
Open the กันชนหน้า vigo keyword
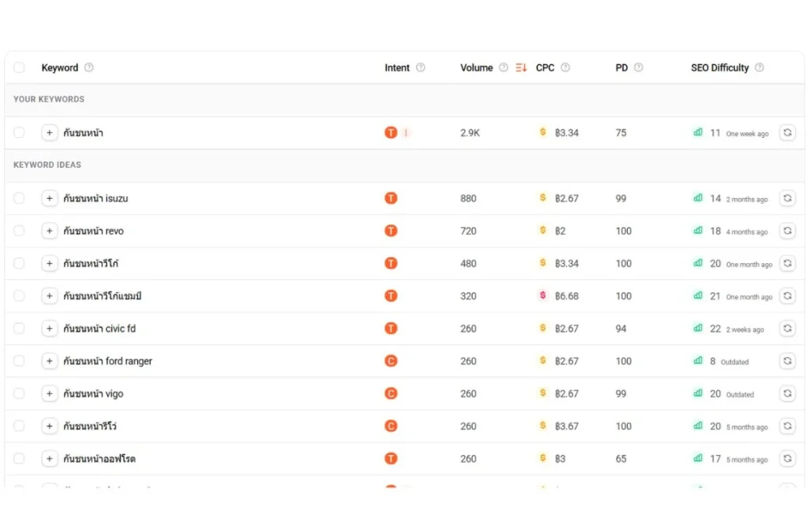[x=94, y=394]
